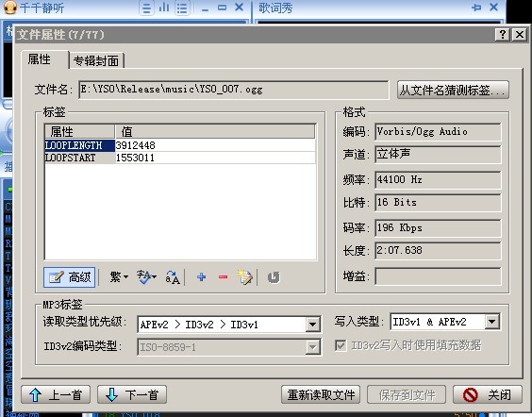Viewport: 532px width, 417px height.
Task: Open the character encoding conversion dropdown icon
Action: pyautogui.click(x=146, y=277)
